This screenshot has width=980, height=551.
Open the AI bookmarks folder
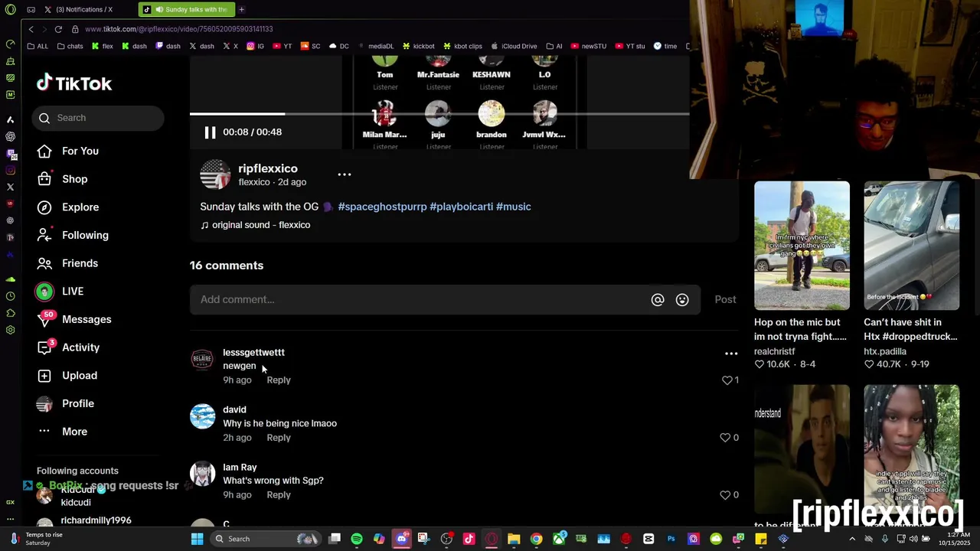(554, 46)
